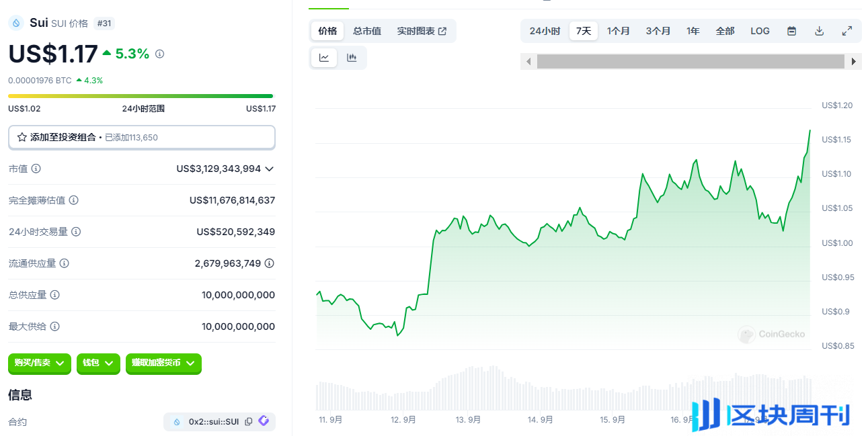Click the right arrow of the chart scrollbar
This screenshot has width=868, height=436.
(853, 61)
